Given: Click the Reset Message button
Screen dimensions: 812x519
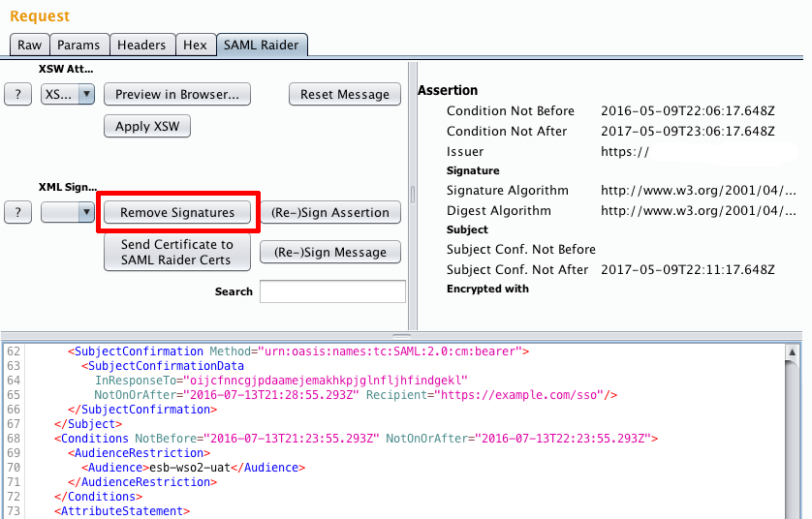Looking at the screenshot, I should coord(345,95).
